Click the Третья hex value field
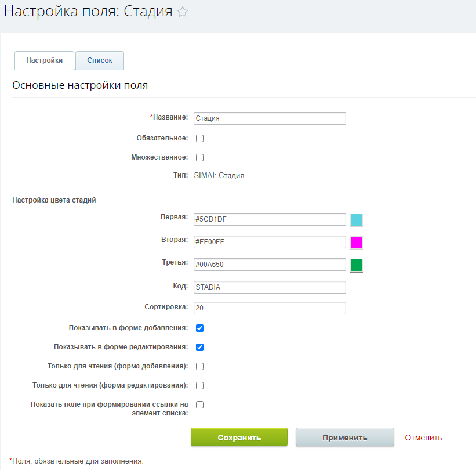476x470 pixels. coord(270,265)
